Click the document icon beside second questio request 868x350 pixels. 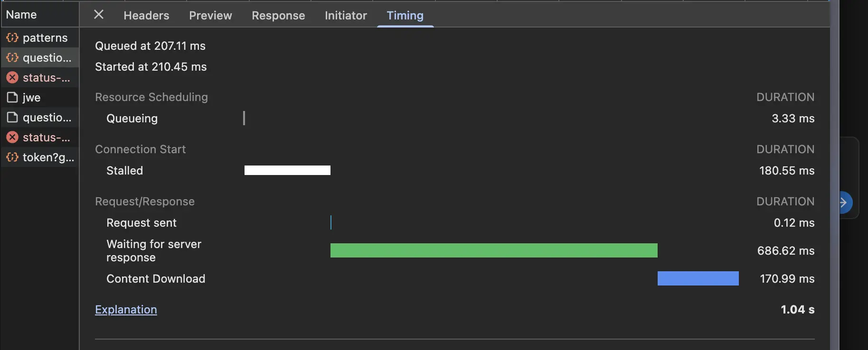tap(12, 117)
